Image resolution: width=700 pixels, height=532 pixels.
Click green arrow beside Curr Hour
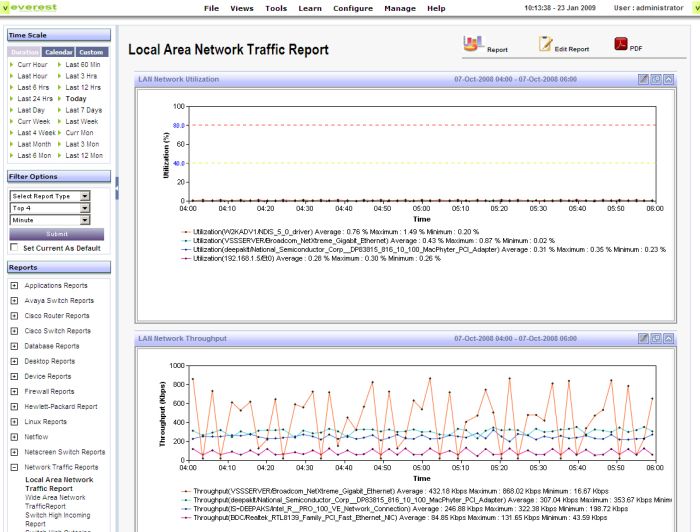[12, 65]
